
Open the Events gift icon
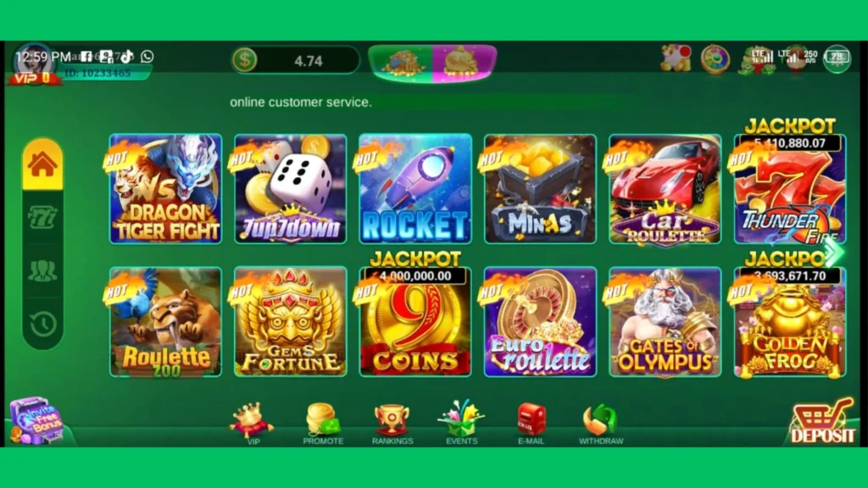click(x=462, y=424)
